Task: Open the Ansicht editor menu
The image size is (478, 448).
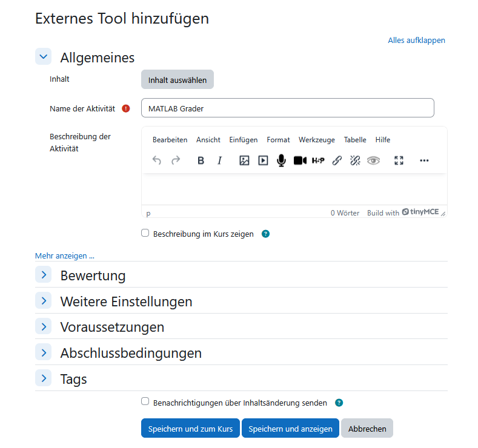Action: click(208, 140)
